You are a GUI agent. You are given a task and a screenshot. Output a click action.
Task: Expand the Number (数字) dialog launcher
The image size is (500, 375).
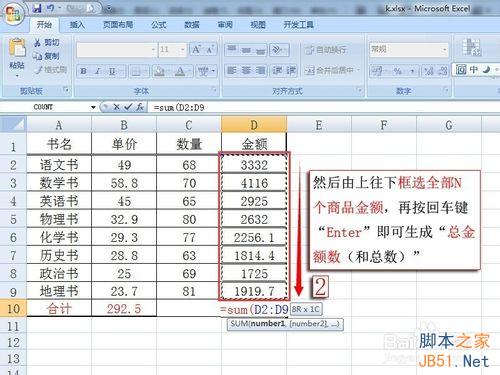tap(446, 90)
